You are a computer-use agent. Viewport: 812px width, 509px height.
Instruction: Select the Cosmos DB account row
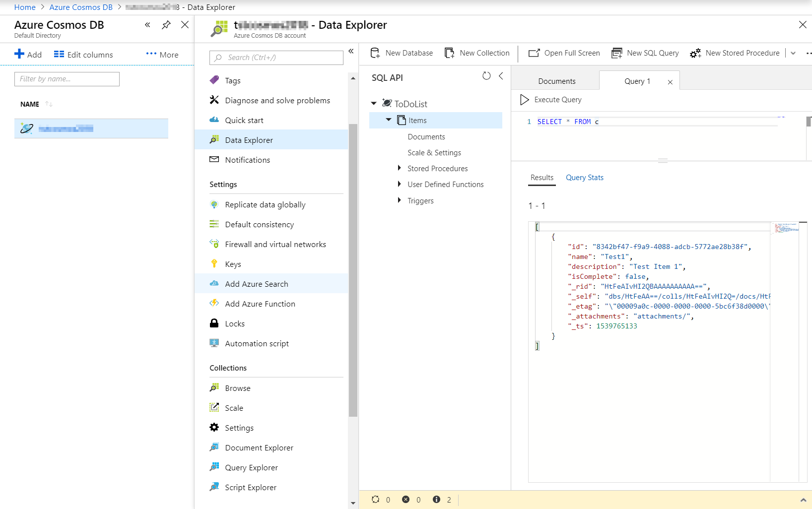[91, 128]
